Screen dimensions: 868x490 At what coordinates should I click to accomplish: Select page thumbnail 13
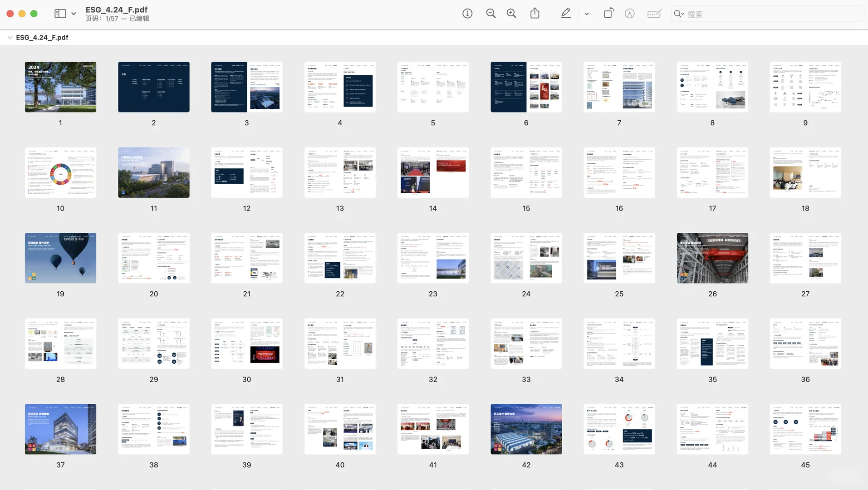pos(340,172)
